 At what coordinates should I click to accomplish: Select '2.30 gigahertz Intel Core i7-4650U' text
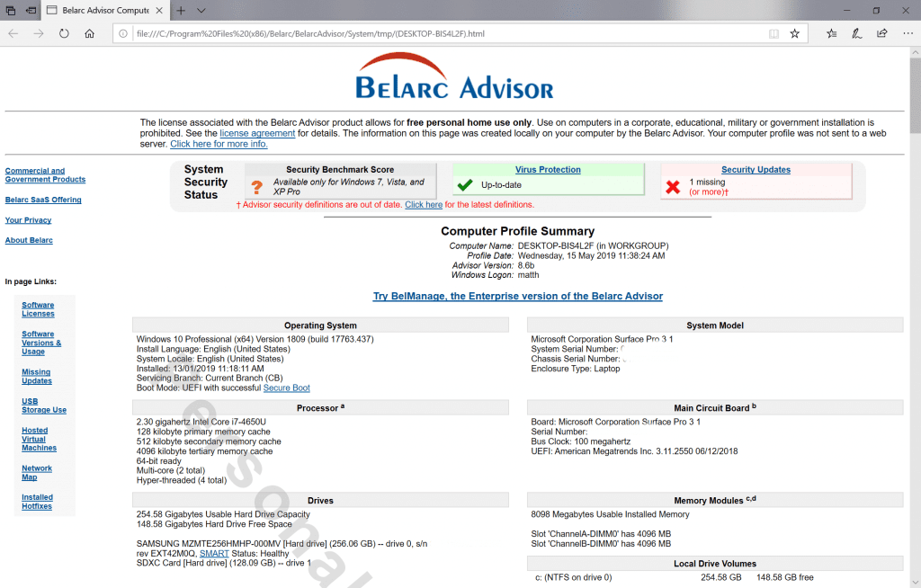[201, 423]
